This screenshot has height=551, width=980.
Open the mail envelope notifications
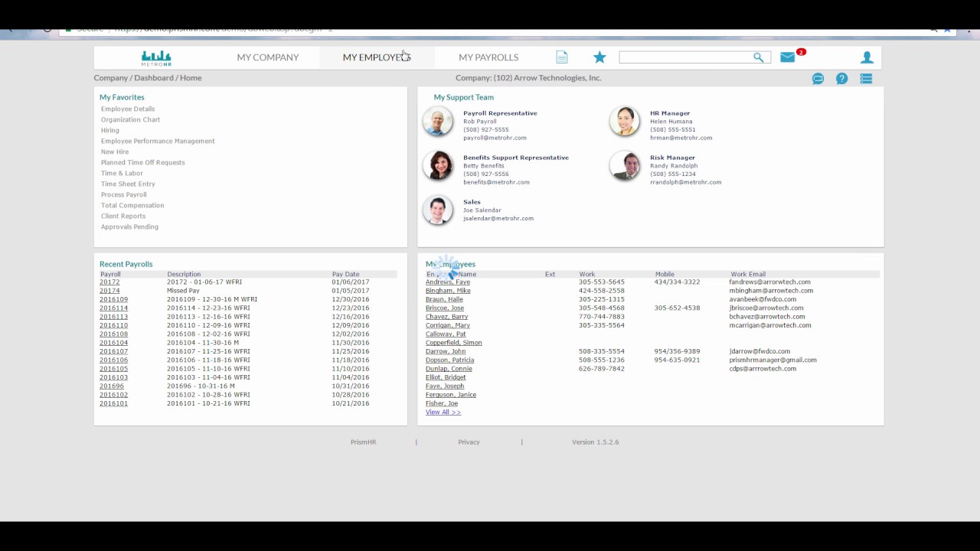[x=787, y=57]
